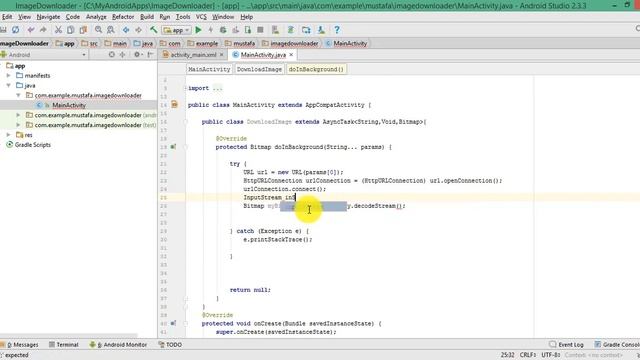
Task: Open the Navigate menu
Action: (x=48, y=17)
